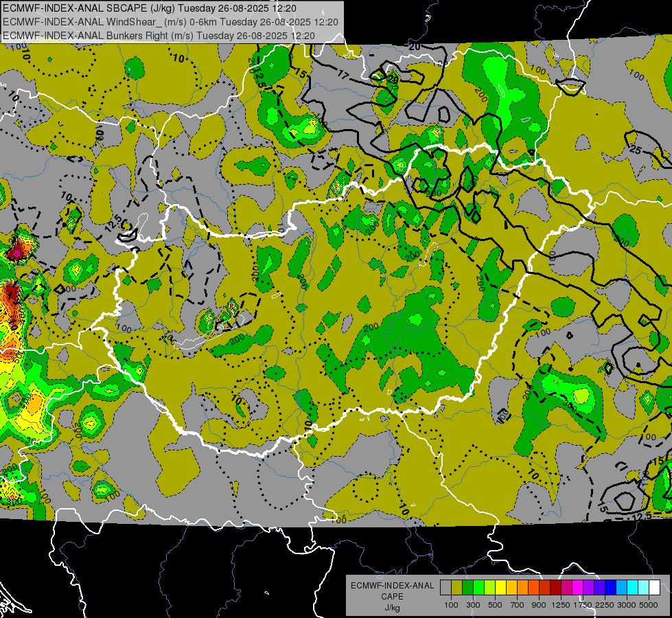This screenshot has height=618, width=672.
Task: Click the 500 value under the legend bar
Action: point(495,605)
